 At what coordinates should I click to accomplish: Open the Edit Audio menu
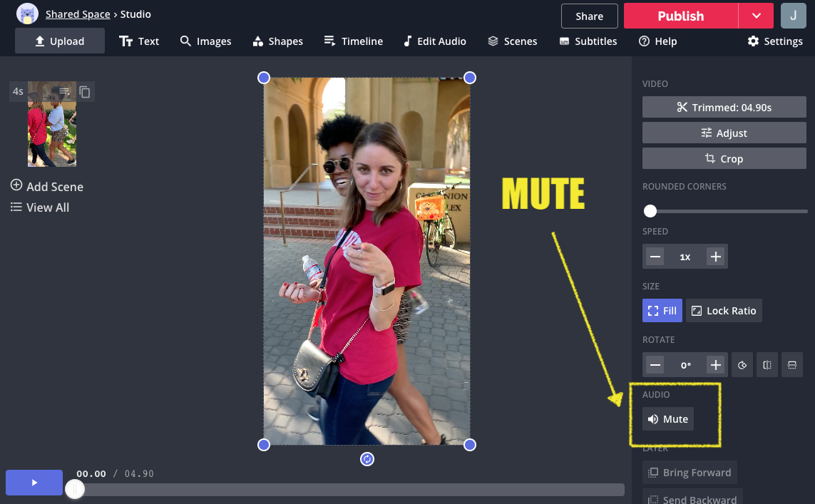[434, 41]
